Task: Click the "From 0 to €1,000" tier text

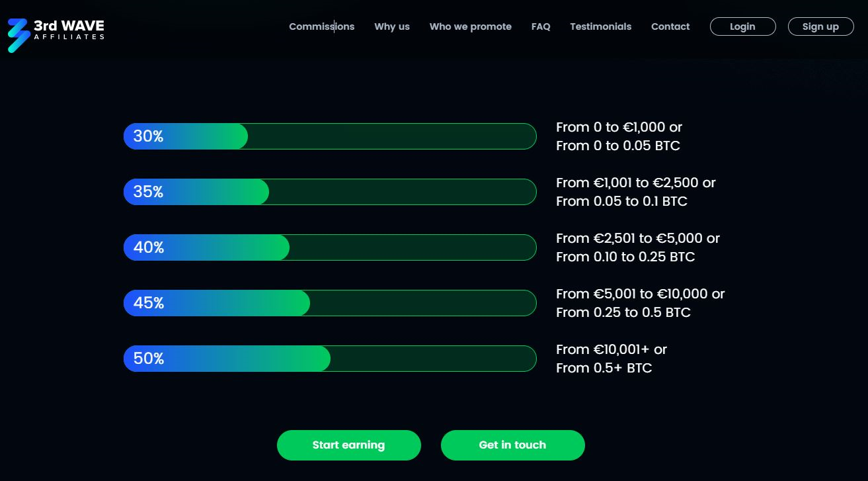Action: pos(619,127)
